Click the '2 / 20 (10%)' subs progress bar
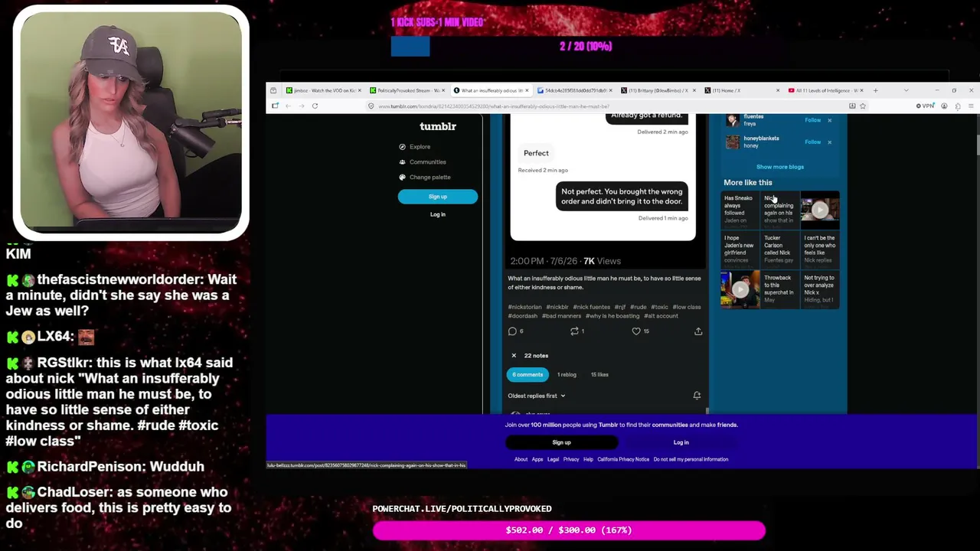Image resolution: width=980 pixels, height=551 pixels. click(586, 47)
